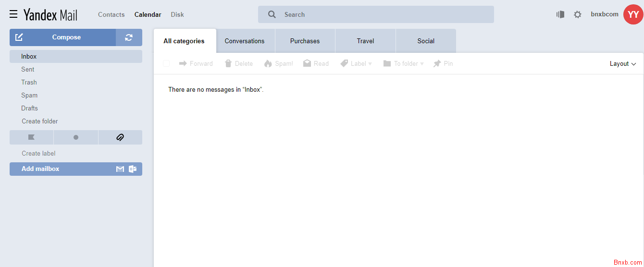Click the magnifying glass search icon
Image resolution: width=644 pixels, height=267 pixels.
coord(272,14)
